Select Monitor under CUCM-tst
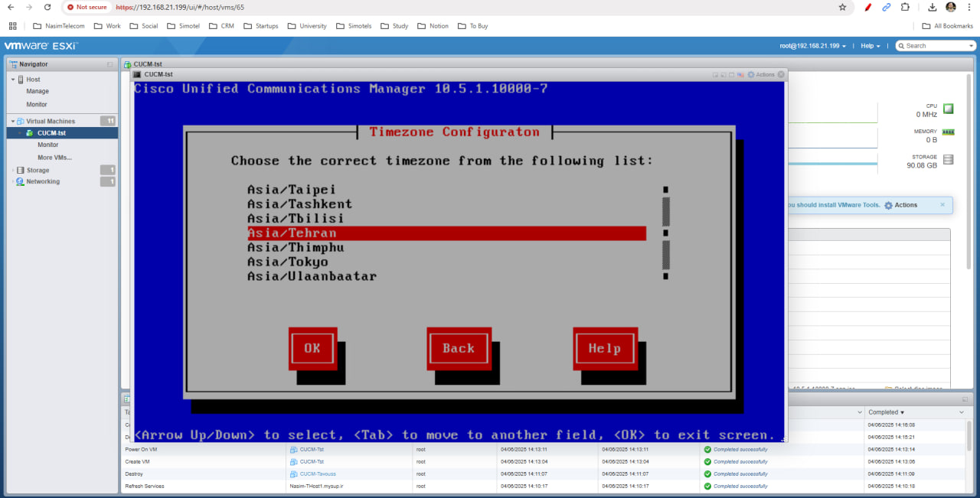This screenshot has width=980, height=498. click(x=47, y=145)
